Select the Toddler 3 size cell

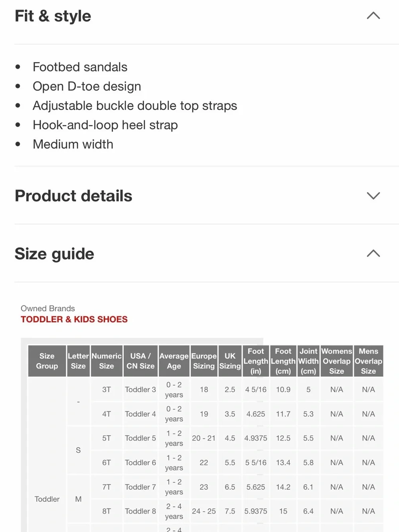pos(140,390)
